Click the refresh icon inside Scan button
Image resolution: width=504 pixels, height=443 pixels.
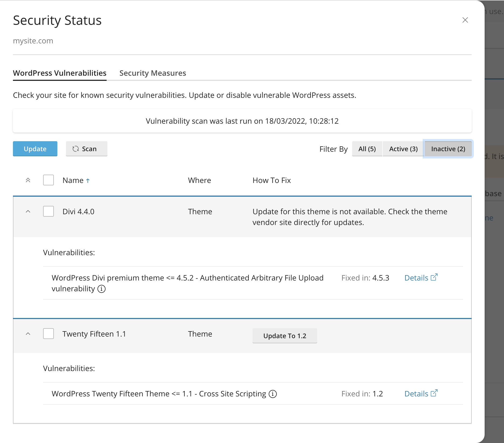click(76, 149)
